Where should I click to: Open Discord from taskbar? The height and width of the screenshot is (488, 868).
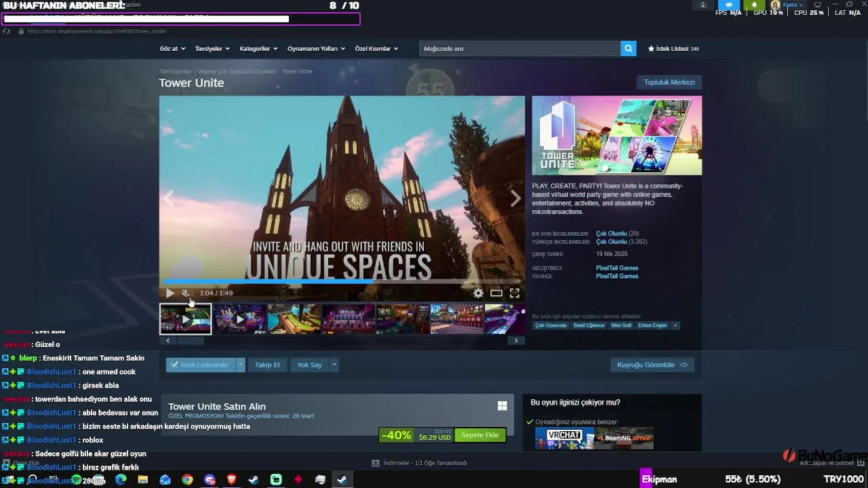coord(210,480)
